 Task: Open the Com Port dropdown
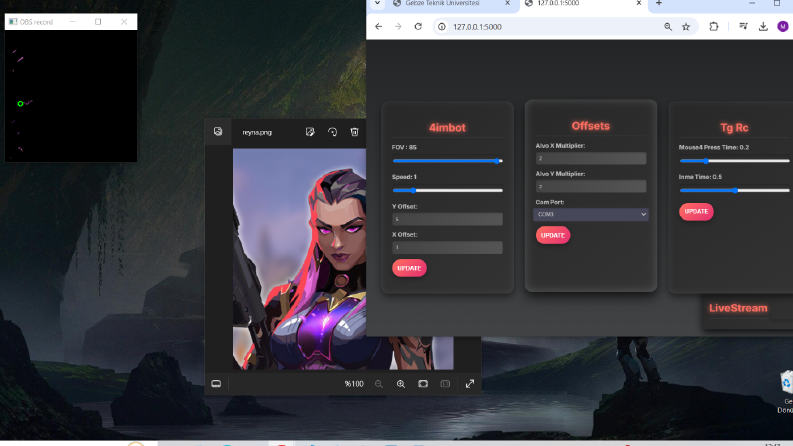[591, 214]
